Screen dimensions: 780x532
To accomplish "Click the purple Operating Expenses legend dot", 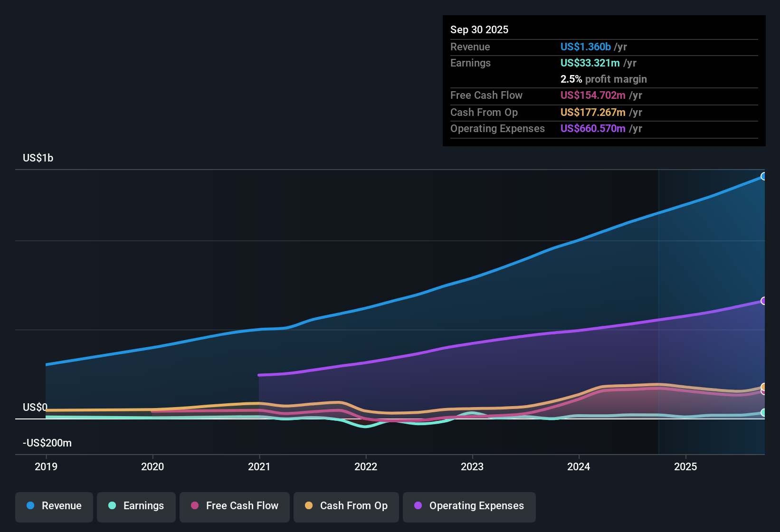I will pos(419,506).
